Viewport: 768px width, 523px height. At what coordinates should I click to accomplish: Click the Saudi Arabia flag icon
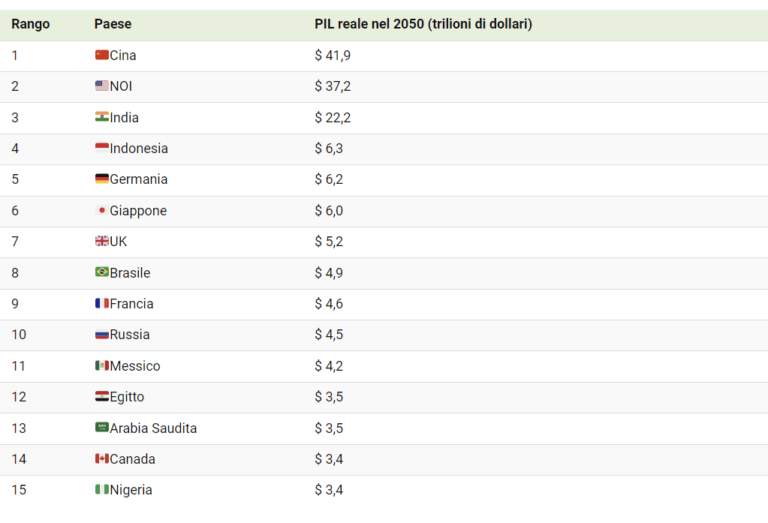pyautogui.click(x=102, y=428)
